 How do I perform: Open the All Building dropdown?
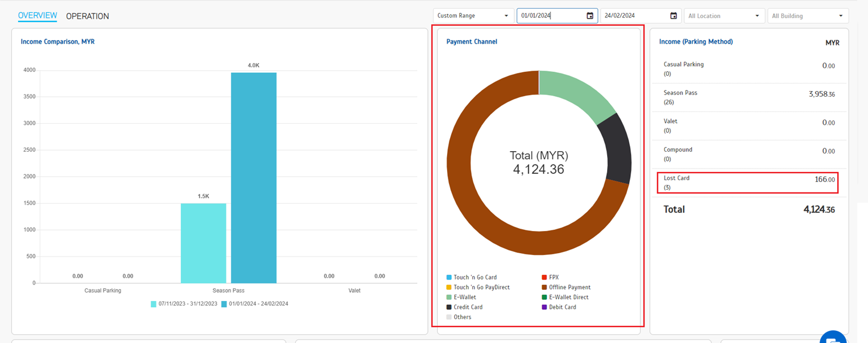point(807,16)
